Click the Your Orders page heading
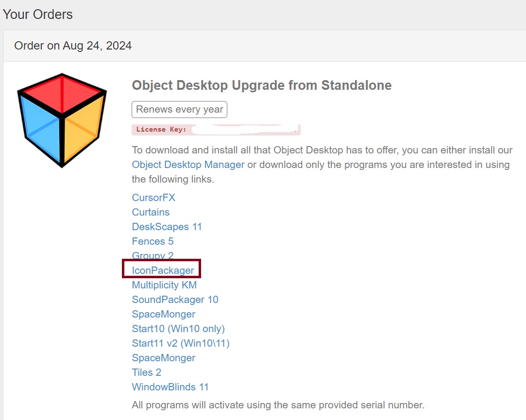This screenshot has width=526, height=420. (38, 14)
